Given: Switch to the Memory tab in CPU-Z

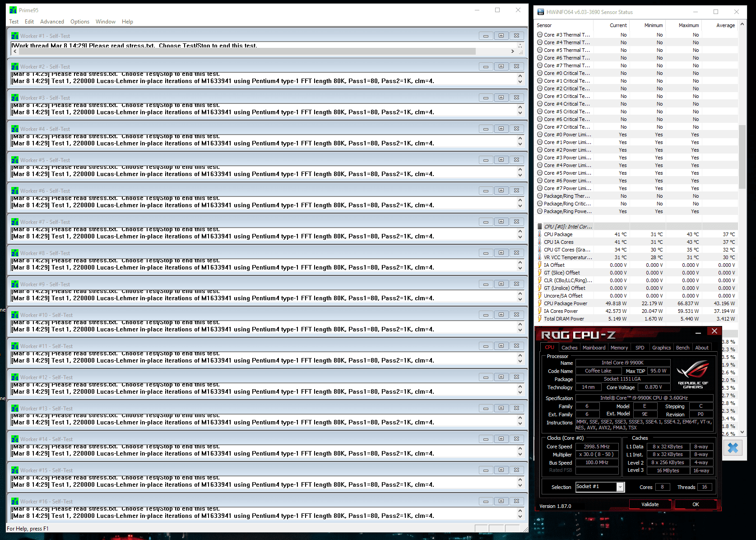Looking at the screenshot, I should (619, 348).
